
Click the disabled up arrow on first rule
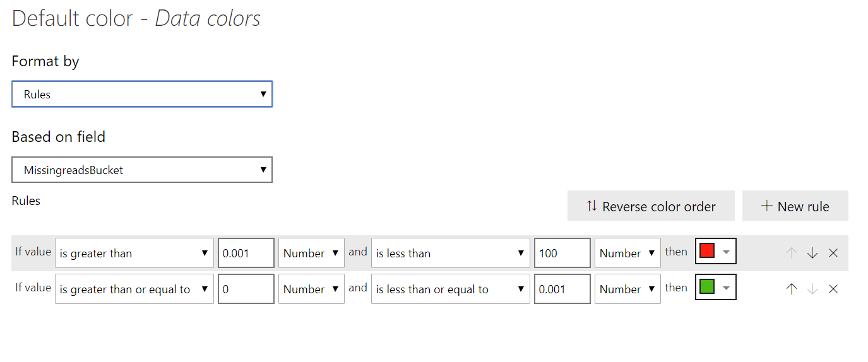coord(792,253)
